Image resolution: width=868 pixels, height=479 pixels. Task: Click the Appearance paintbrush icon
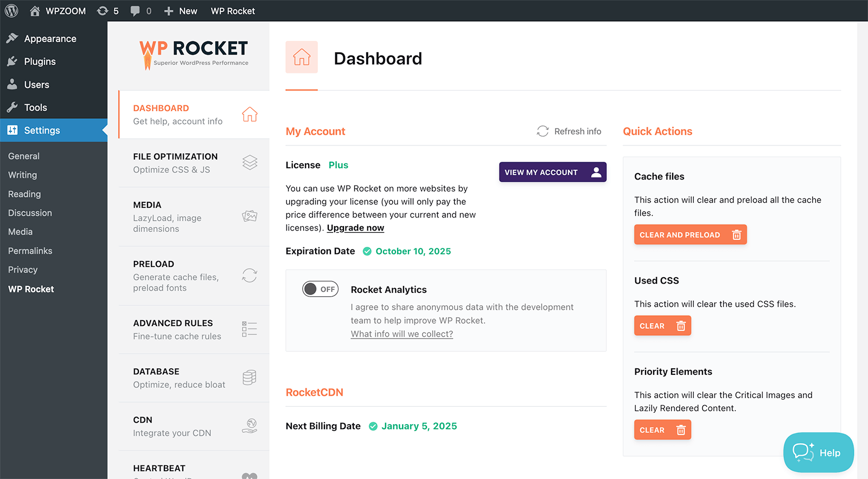coord(12,39)
